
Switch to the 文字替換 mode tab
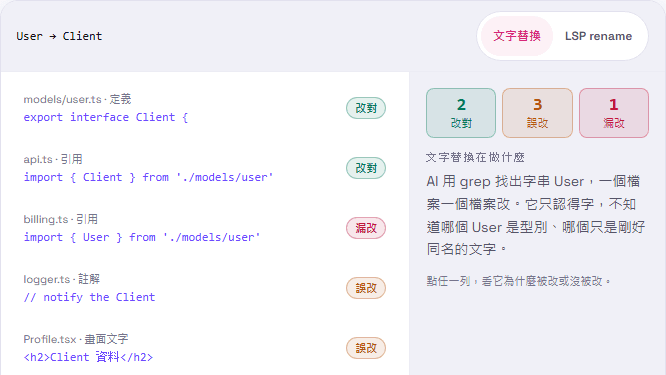pyautogui.click(x=516, y=36)
